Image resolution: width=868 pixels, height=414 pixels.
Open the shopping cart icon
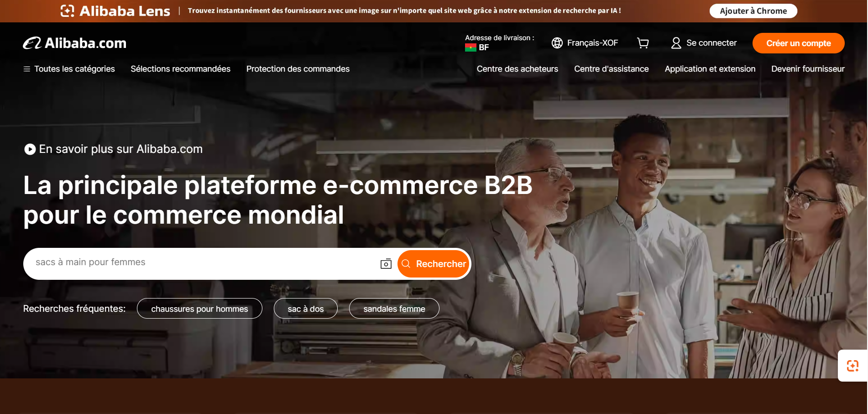coord(643,43)
